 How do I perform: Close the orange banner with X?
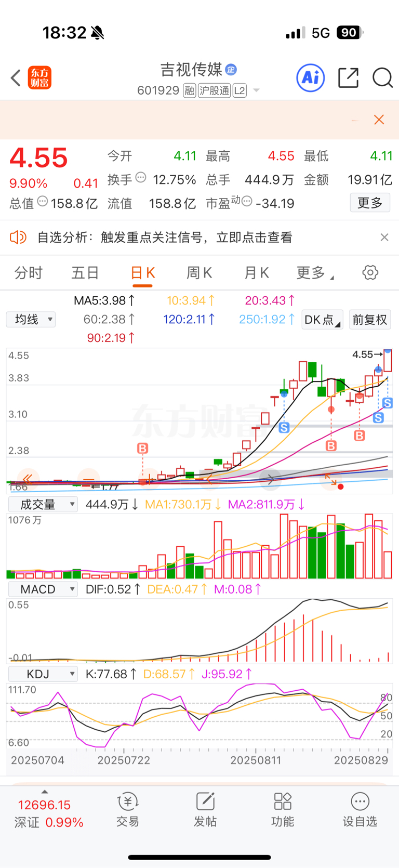pos(379,120)
